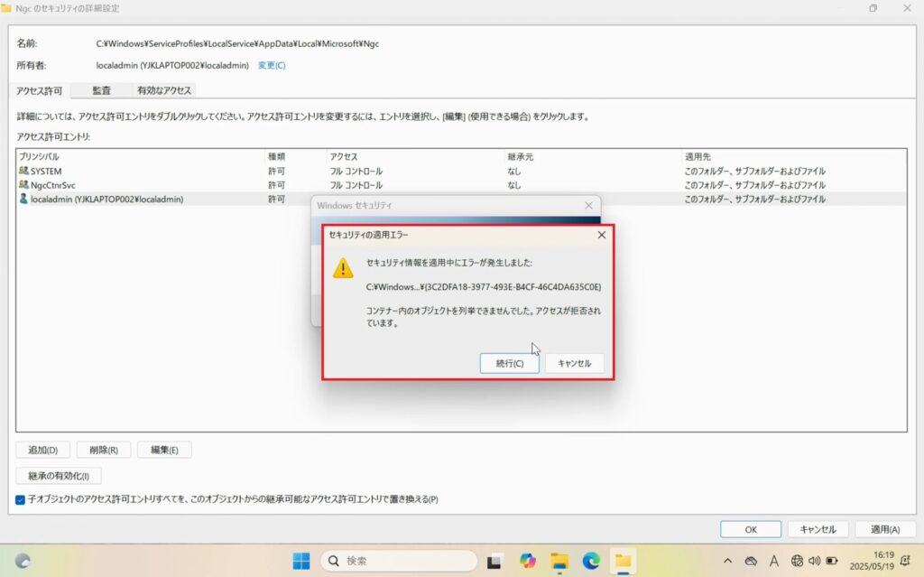Screen dimensions: 924x577
Task: Click the path C:¥Windows...Ngc name text
Action: point(237,43)
